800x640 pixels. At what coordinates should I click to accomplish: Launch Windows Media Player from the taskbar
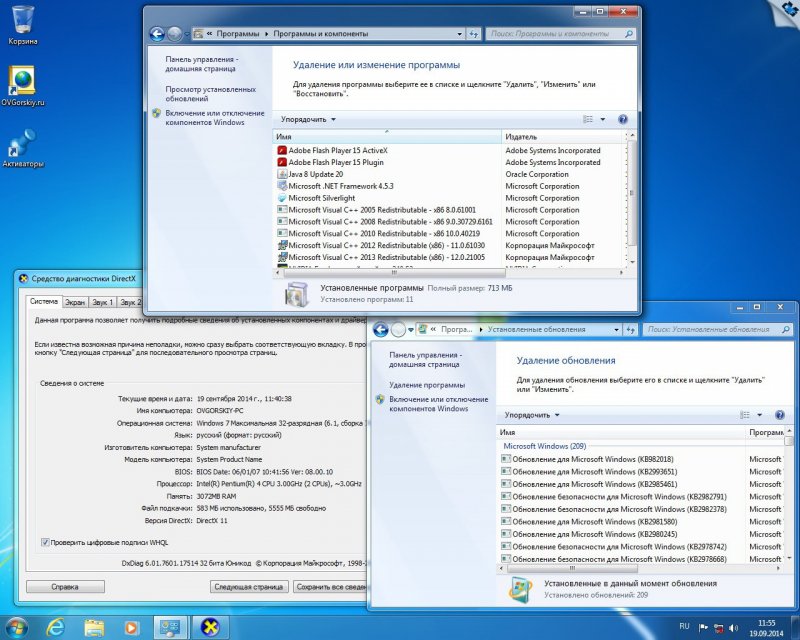[131, 628]
